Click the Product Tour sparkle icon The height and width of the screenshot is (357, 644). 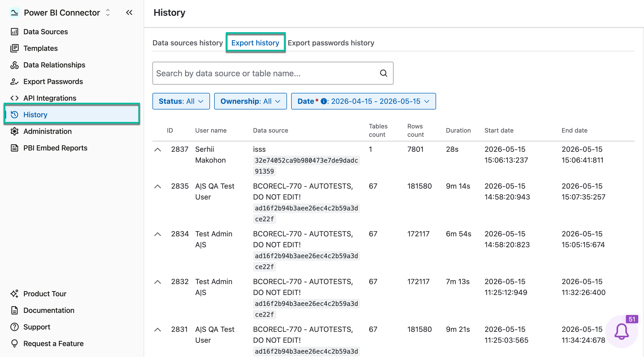click(15, 294)
